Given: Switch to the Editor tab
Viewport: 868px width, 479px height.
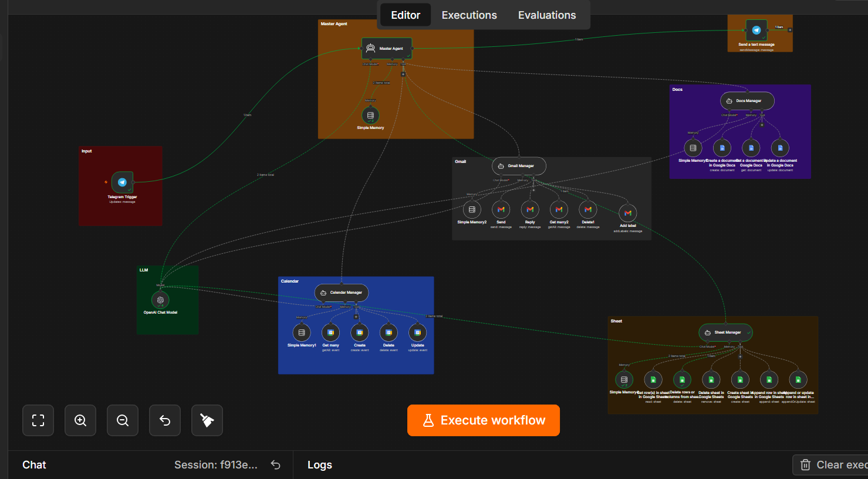Looking at the screenshot, I should coord(406,15).
